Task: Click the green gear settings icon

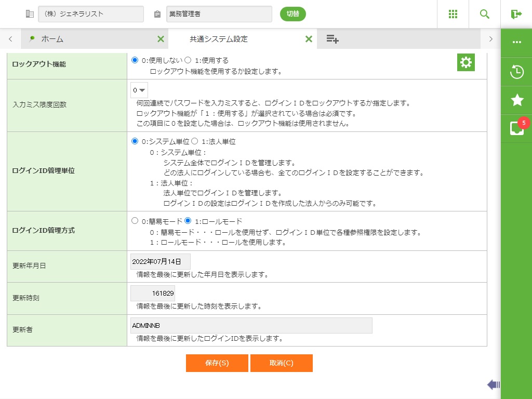Action: point(466,63)
